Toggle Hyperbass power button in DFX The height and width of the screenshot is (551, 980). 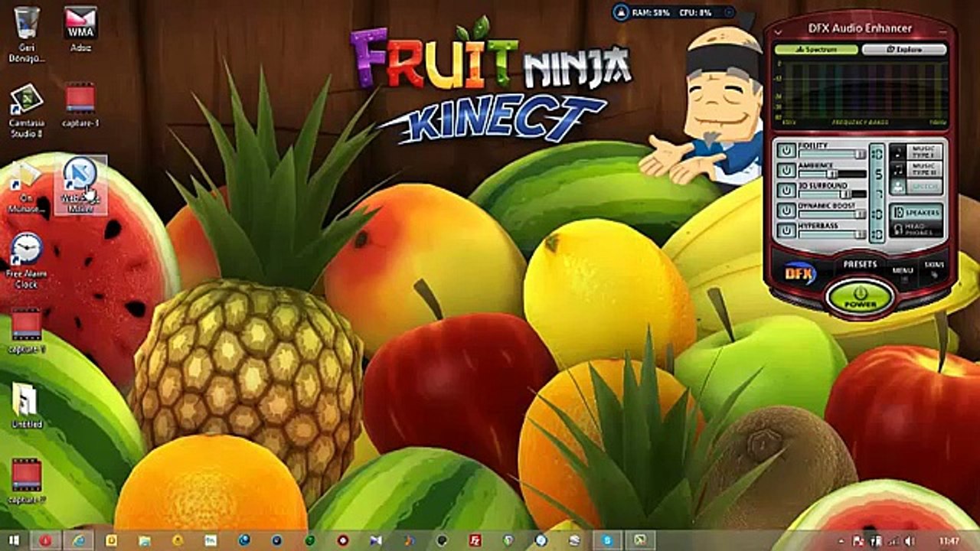click(x=785, y=230)
